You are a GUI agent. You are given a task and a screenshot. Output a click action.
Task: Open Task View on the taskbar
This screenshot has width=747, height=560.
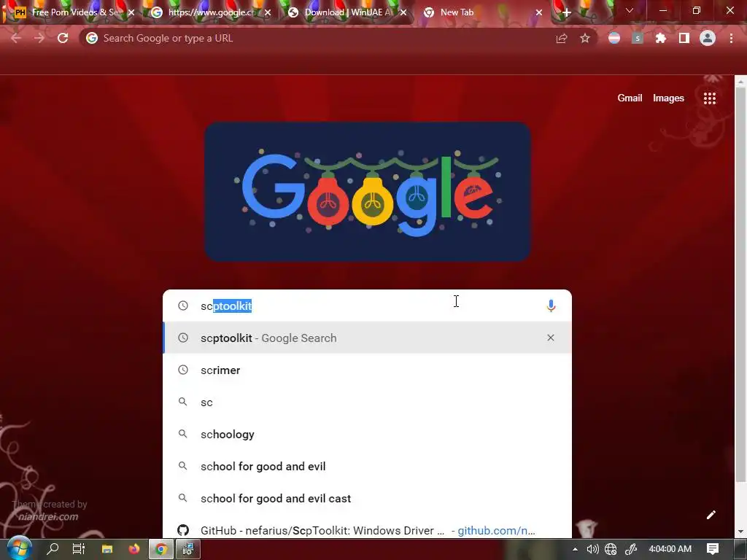tap(79, 549)
